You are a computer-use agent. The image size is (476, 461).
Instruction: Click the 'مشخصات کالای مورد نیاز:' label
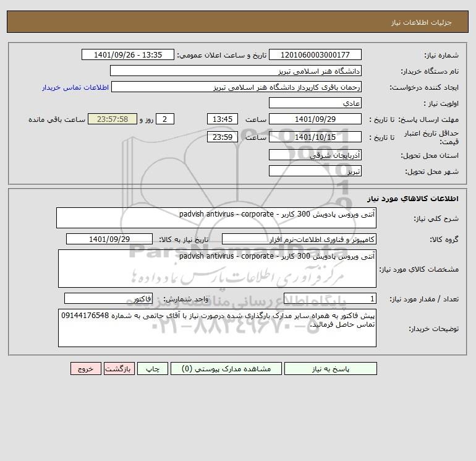(x=419, y=269)
